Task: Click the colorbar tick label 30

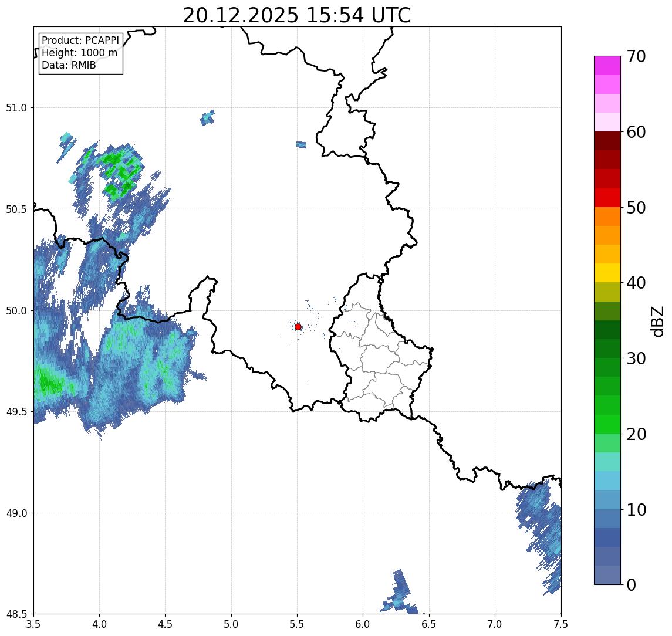Action: click(x=636, y=358)
